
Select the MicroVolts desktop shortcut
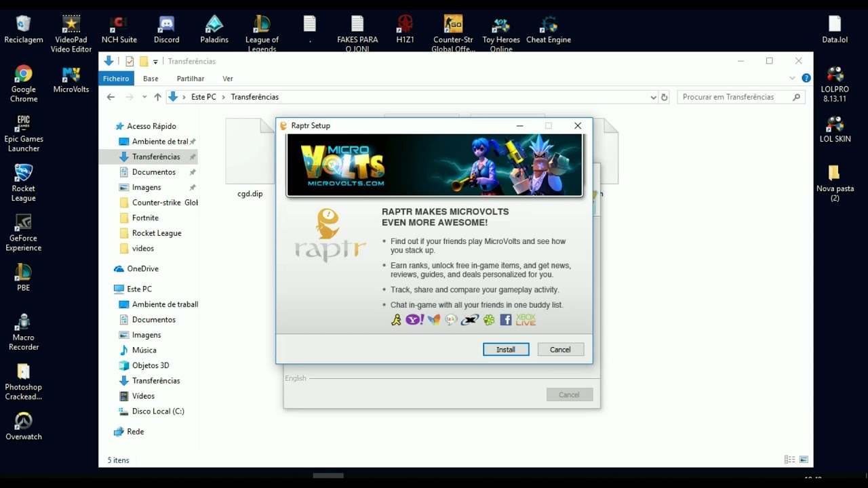[x=71, y=79]
